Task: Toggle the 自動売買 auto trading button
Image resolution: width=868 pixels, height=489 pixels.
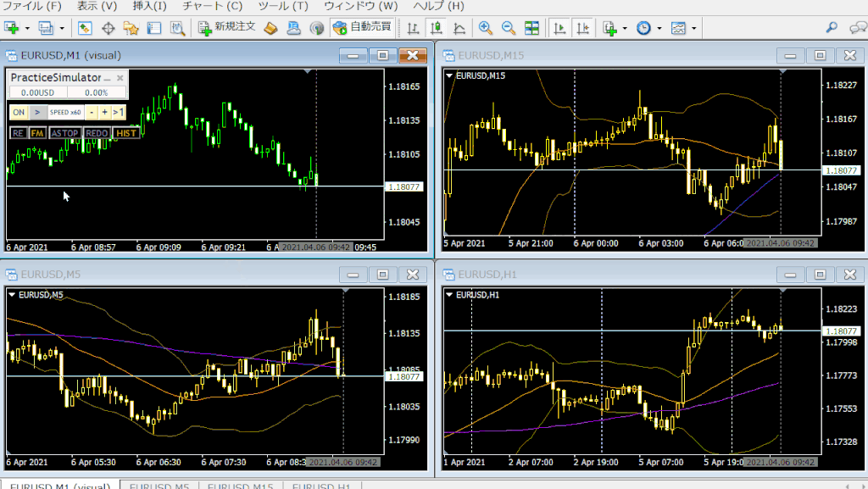Action: pos(363,27)
